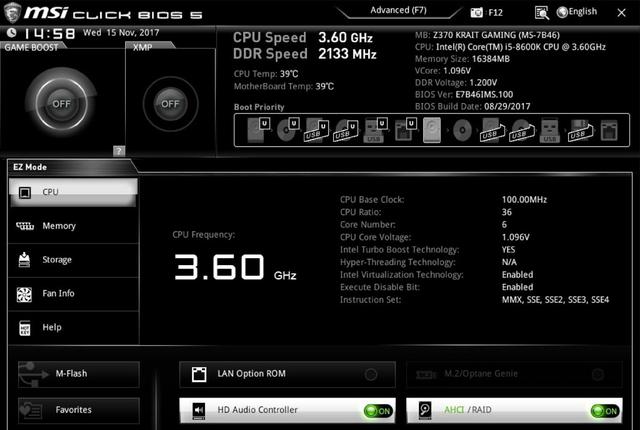Viewport: 640px width, 430px height.
Task: Open the Memory section
Action: [73, 226]
